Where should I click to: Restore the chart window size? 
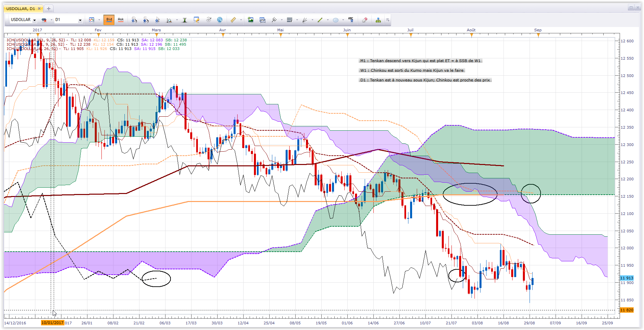tap(631, 8)
